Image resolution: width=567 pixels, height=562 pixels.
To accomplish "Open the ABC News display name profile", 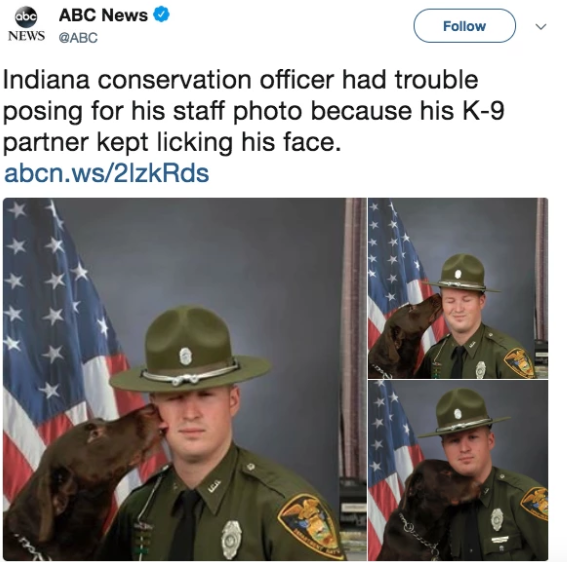I will pyautogui.click(x=103, y=15).
